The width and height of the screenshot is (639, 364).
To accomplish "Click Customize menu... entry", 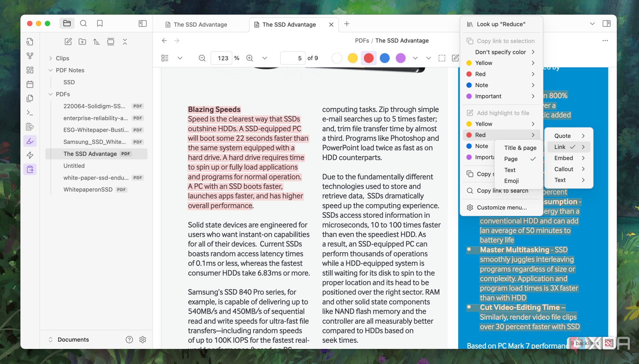I will [502, 207].
